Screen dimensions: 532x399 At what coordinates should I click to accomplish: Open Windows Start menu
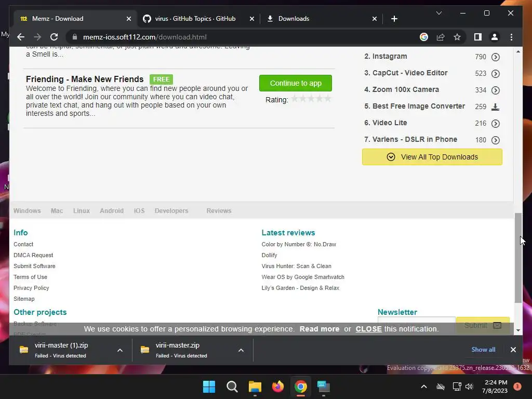(209, 387)
